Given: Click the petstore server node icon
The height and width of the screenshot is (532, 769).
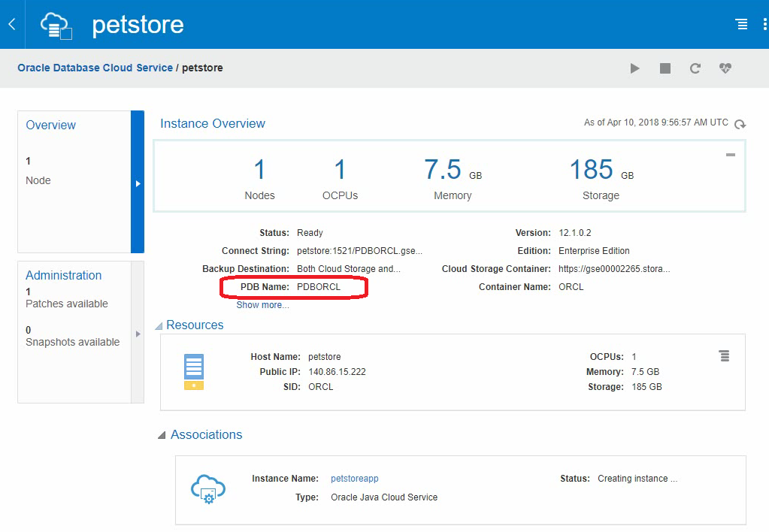Looking at the screenshot, I should coord(194,372).
